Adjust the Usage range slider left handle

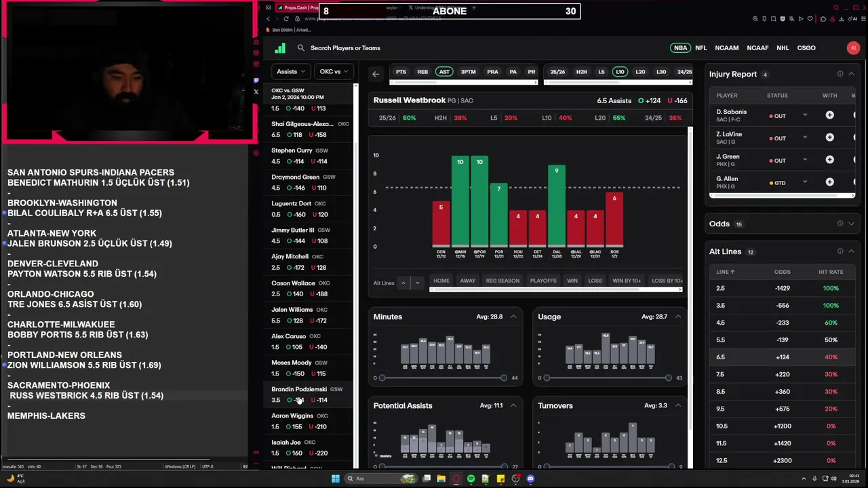(547, 378)
